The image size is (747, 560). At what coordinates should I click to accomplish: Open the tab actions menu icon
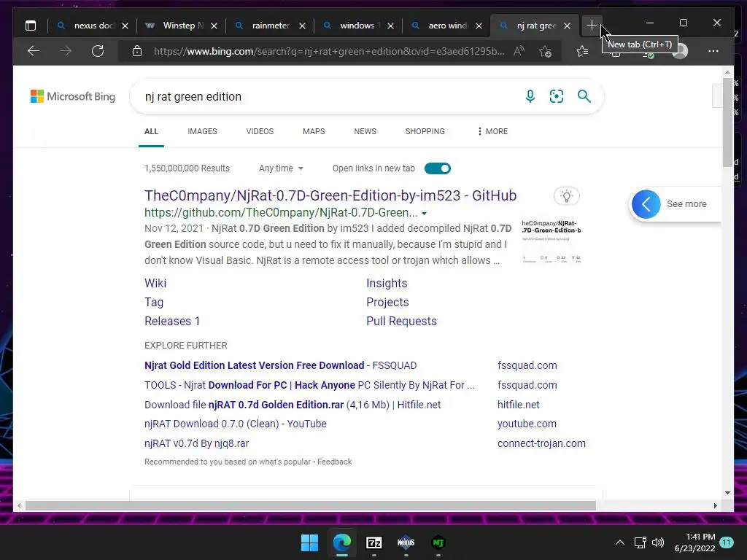[31, 26]
